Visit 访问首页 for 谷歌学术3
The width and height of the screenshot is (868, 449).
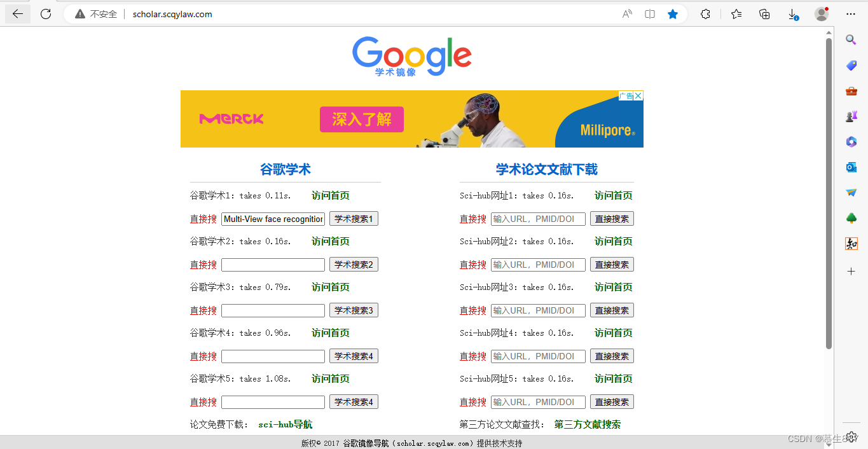331,287
